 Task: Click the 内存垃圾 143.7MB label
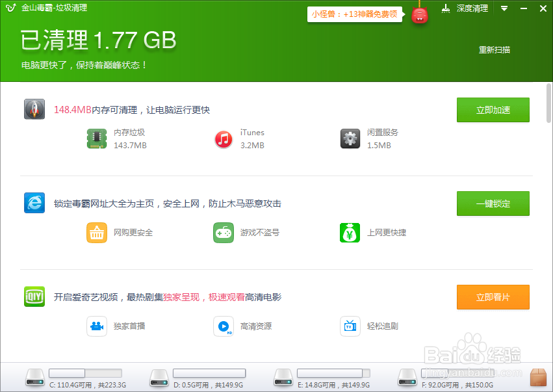(130, 138)
